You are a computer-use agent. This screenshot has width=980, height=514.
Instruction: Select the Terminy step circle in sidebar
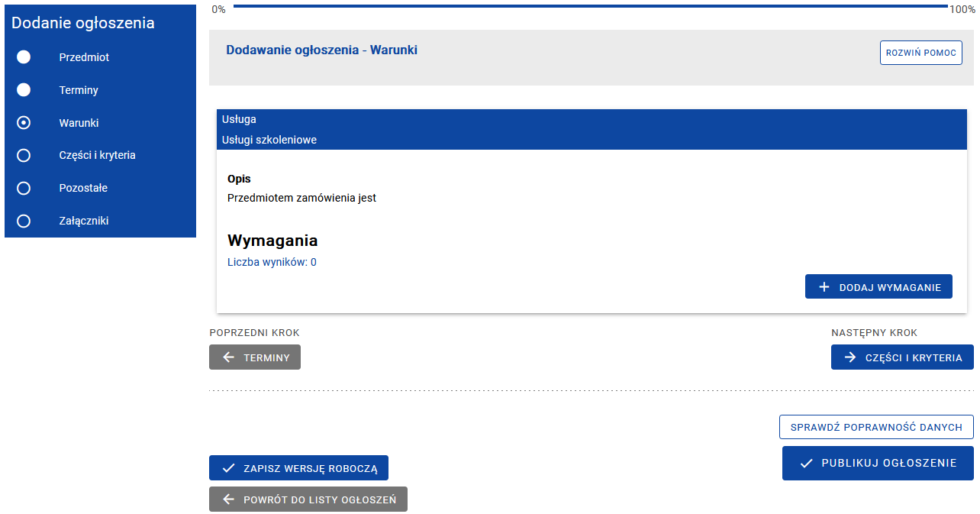tap(24, 90)
